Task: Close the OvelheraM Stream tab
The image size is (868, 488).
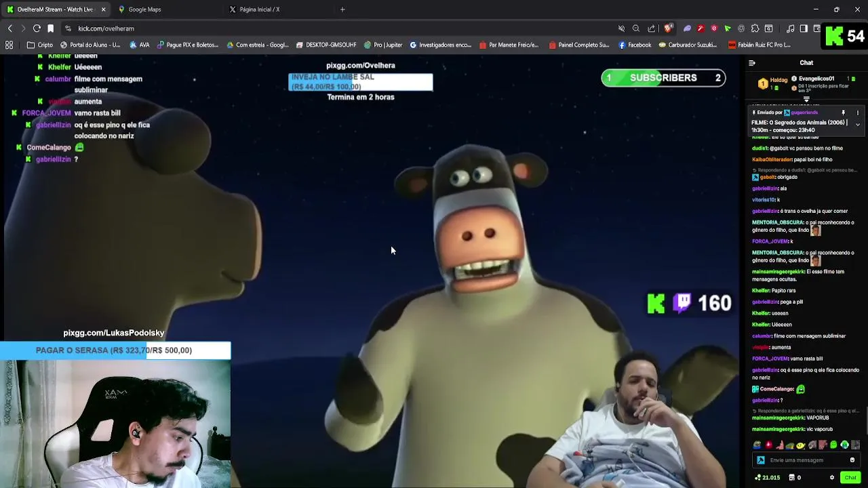Action: (x=103, y=9)
